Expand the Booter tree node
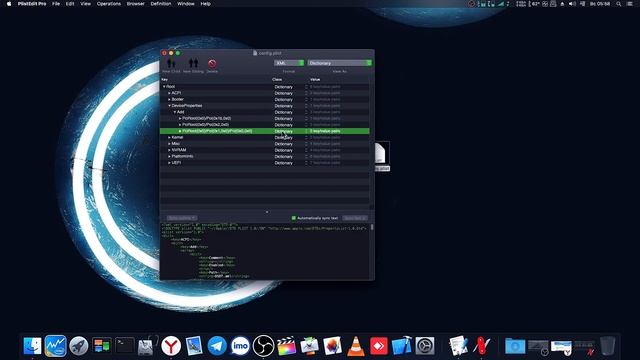Screen dimensions: 640x360 [169, 99]
